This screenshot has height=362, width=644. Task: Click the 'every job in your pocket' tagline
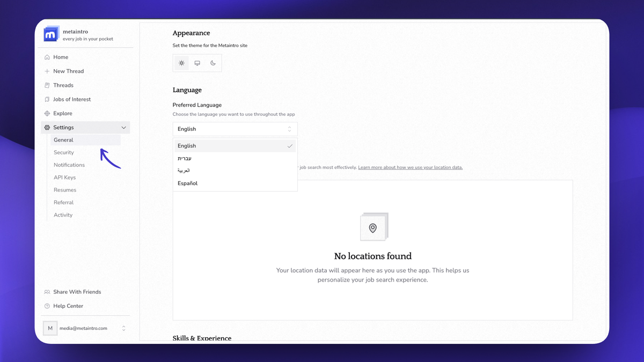click(88, 39)
